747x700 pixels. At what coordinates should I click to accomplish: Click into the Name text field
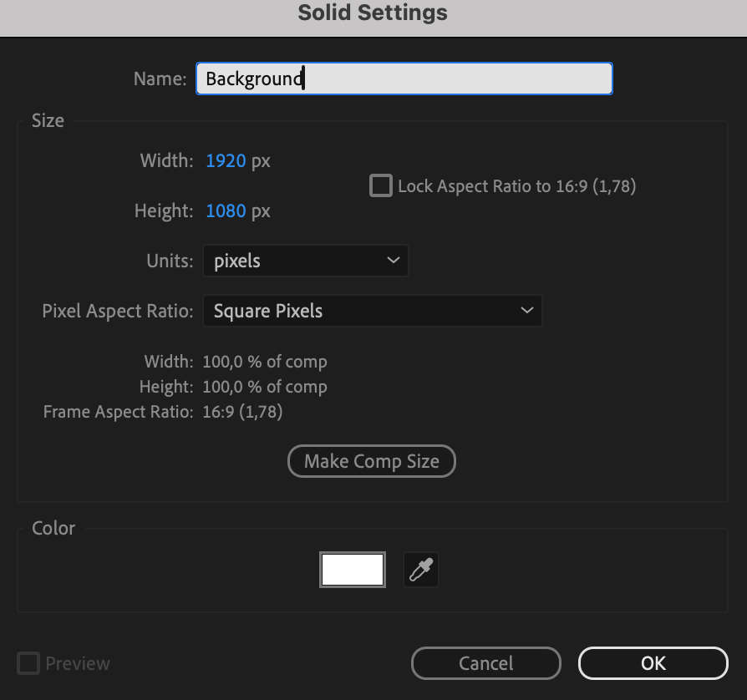tap(404, 79)
